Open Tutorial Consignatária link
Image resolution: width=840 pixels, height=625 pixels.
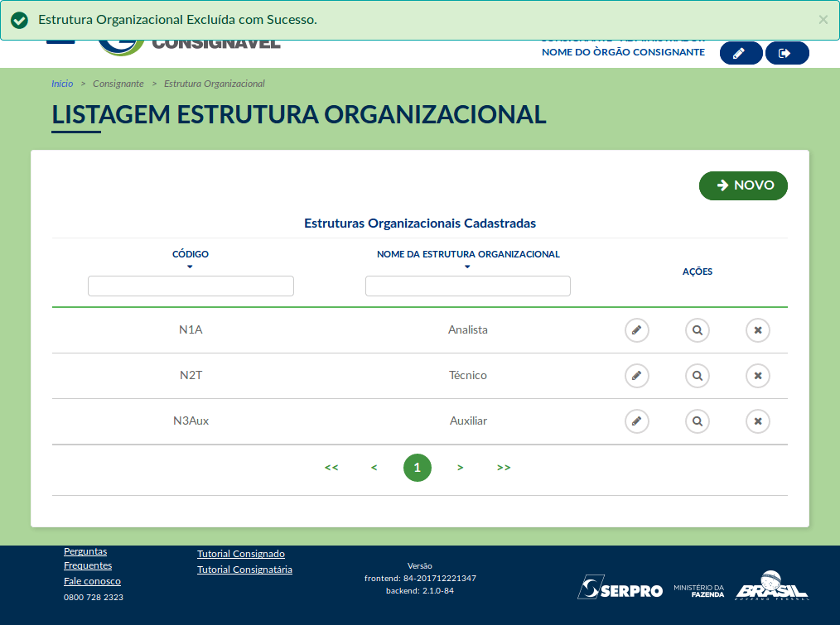click(x=245, y=570)
